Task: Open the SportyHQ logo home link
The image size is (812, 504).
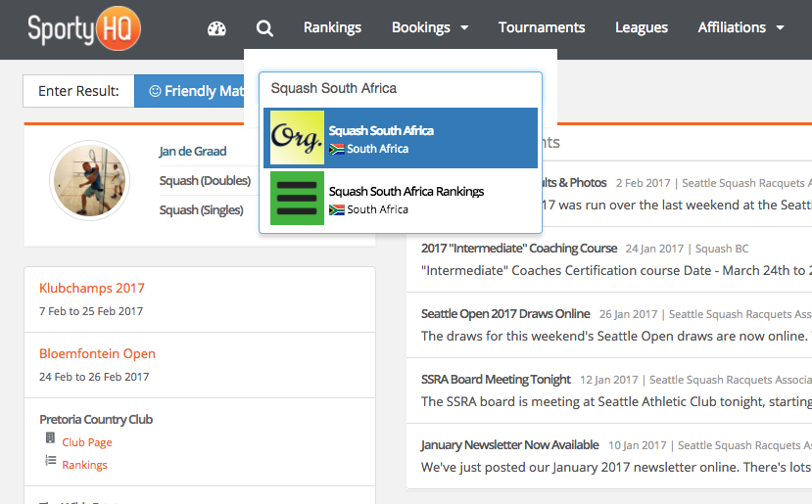Action: click(84, 28)
